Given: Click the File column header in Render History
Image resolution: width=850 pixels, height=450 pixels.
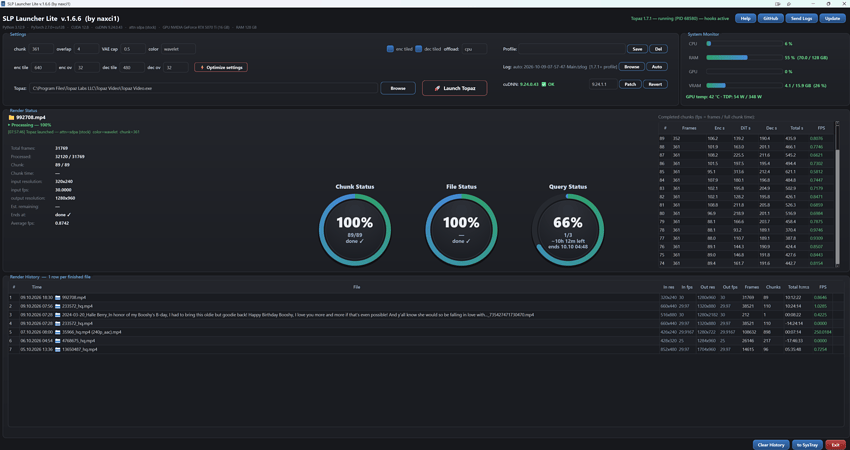Looking at the screenshot, I should 356,287.
